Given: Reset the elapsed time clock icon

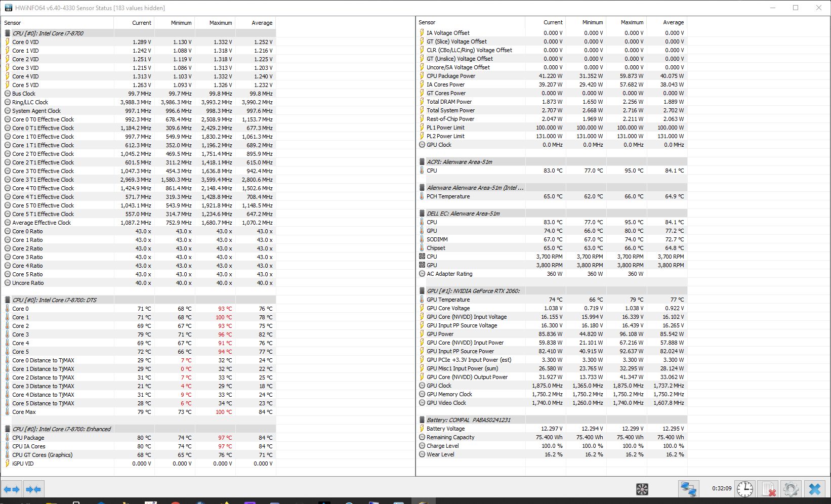Looking at the screenshot, I should pyautogui.click(x=744, y=489).
